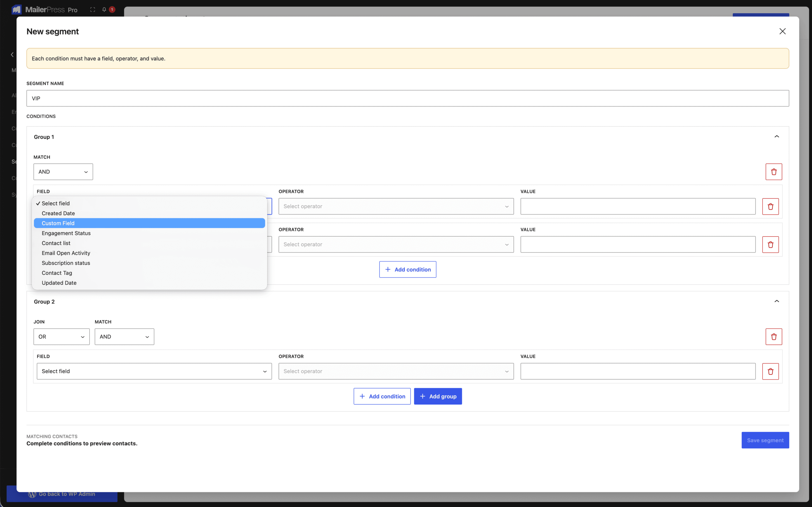Image resolution: width=812 pixels, height=507 pixels.
Task: Close the New segment dialog
Action: point(782,31)
